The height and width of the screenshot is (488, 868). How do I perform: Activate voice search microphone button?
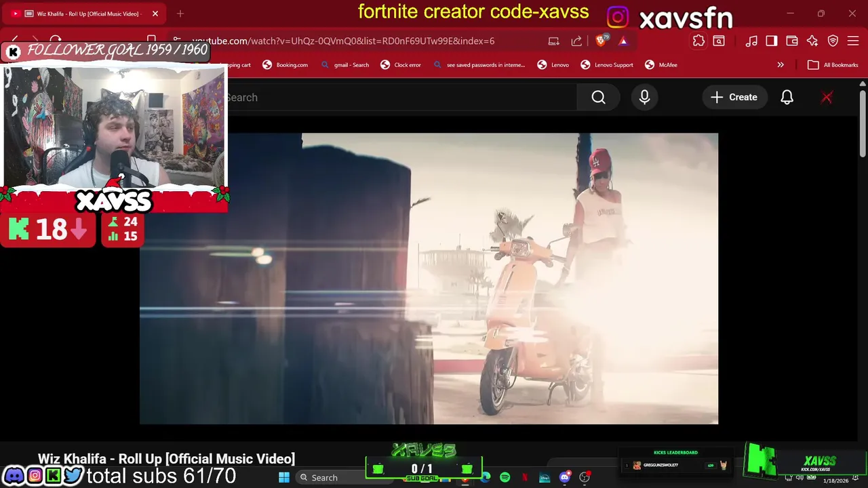pos(644,98)
